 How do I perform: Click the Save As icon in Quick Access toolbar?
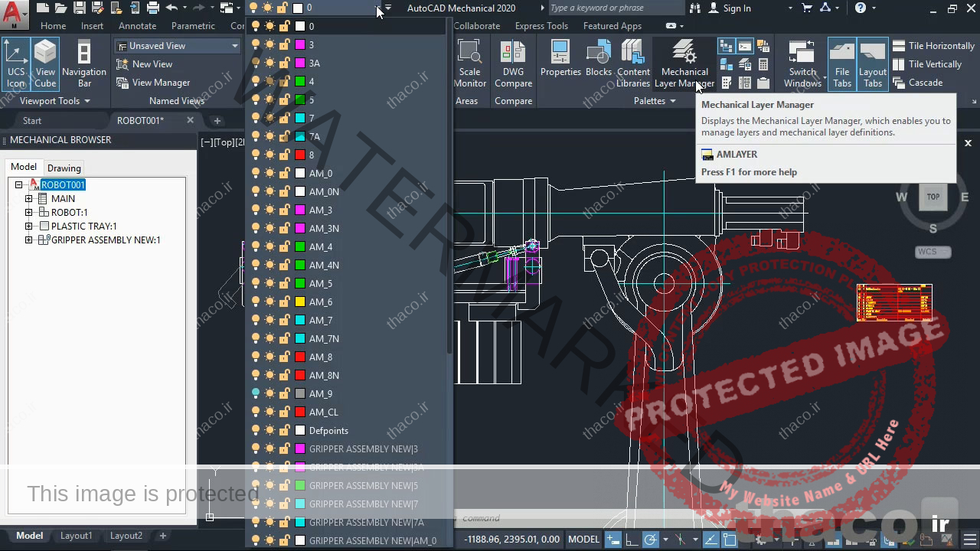coord(98,8)
